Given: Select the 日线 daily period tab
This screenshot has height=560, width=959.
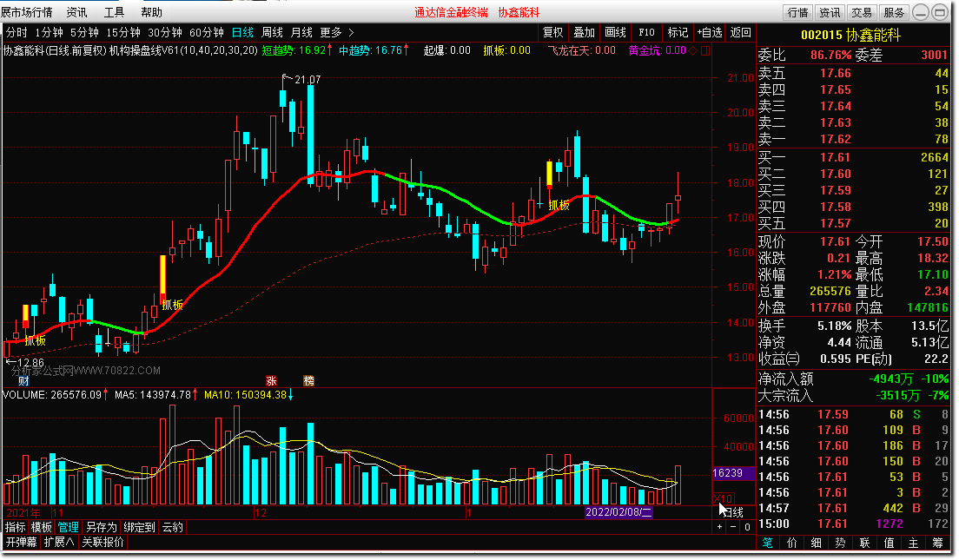Looking at the screenshot, I should click(243, 32).
